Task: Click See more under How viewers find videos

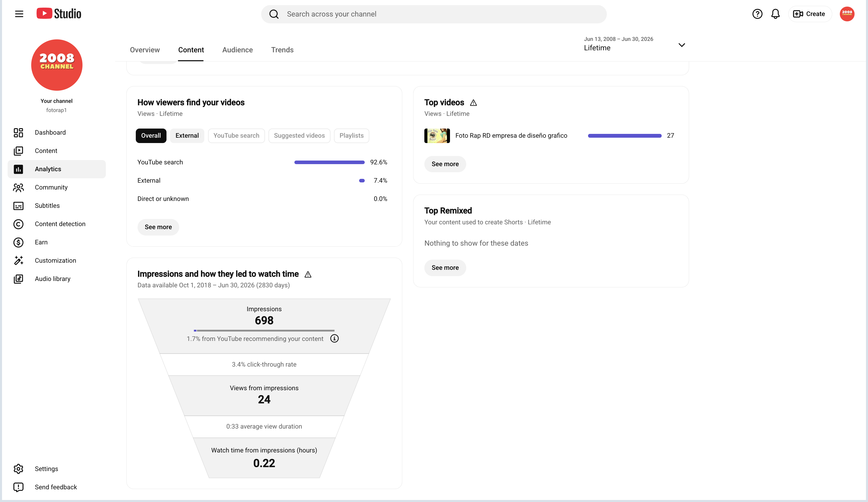Action: pos(158,227)
